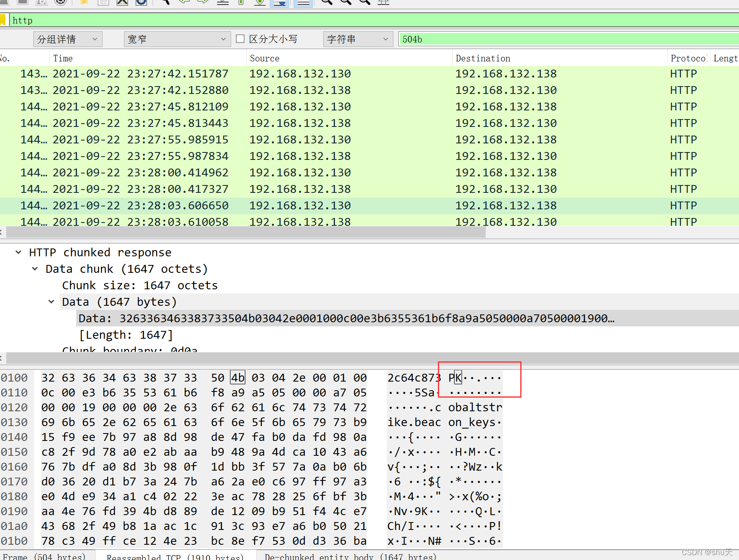Collapse the HTTP chunked response node
This screenshot has height=560, width=739.
point(19,252)
